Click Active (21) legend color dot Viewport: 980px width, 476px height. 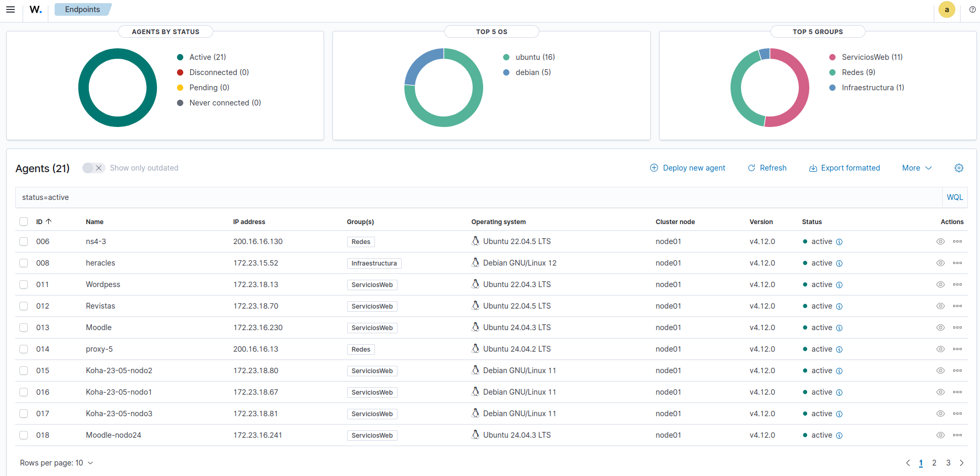(x=180, y=57)
